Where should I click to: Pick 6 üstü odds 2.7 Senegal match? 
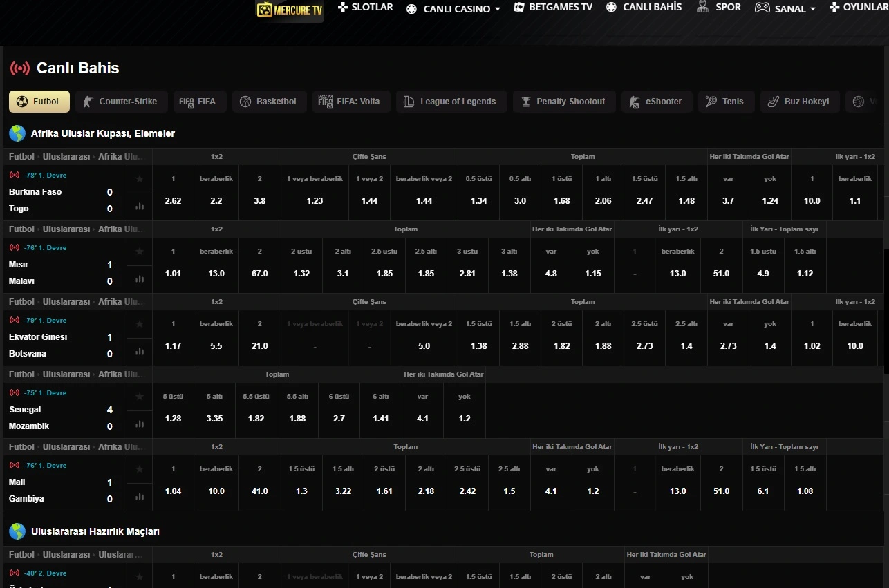click(x=339, y=410)
